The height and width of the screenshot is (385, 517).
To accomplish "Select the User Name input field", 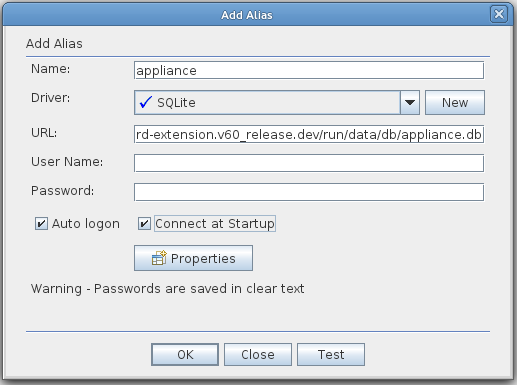I will pos(309,163).
